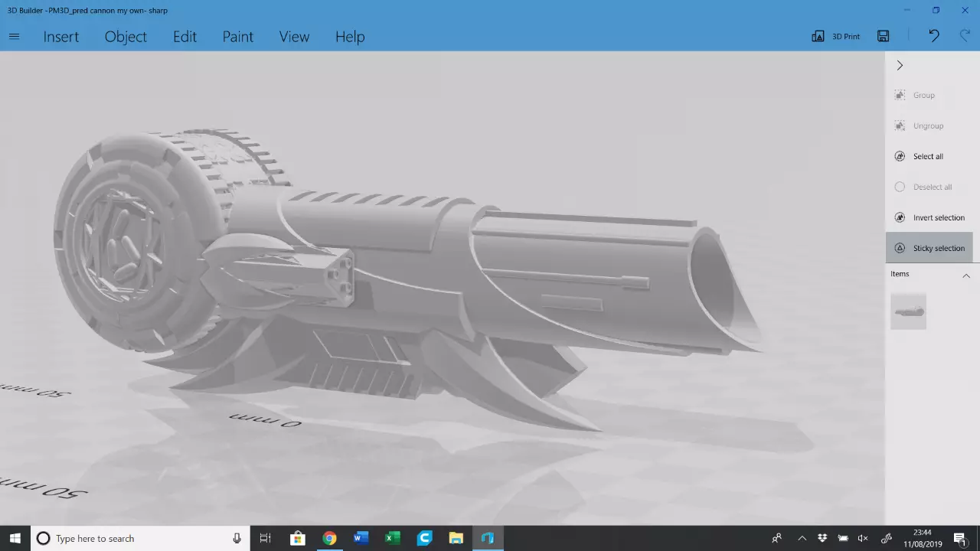This screenshot has height=551, width=980.
Task: Click the Group icon in the side panel
Action: 900,95
